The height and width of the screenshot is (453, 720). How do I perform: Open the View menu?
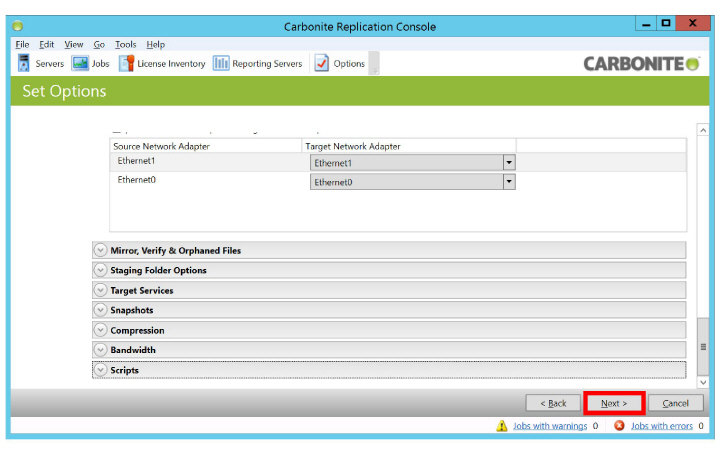73,45
